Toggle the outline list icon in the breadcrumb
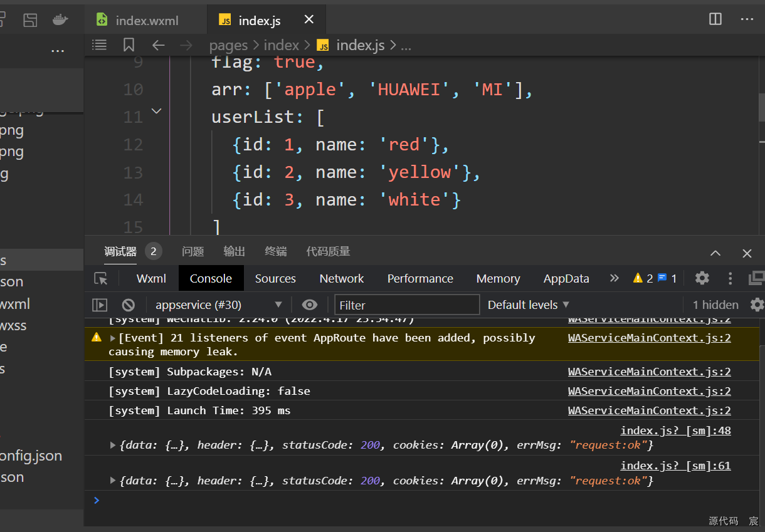The image size is (765, 532). click(99, 44)
